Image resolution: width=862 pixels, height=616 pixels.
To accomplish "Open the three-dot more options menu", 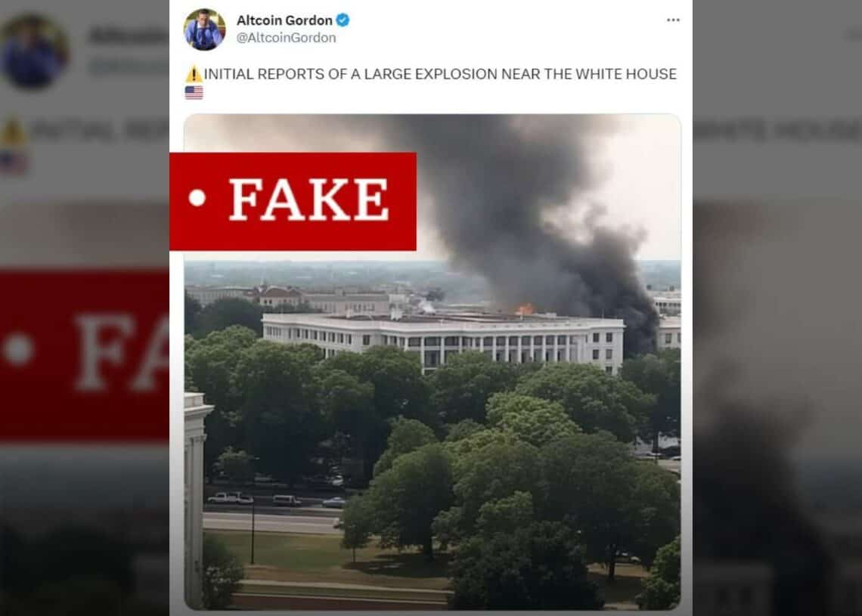I will point(673,20).
